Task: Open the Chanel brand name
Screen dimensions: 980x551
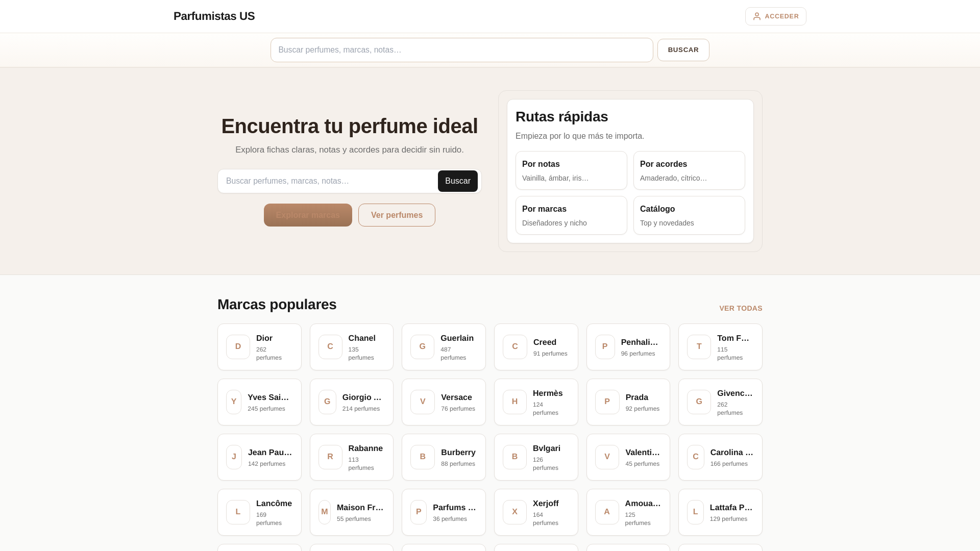Action: pos(362,338)
